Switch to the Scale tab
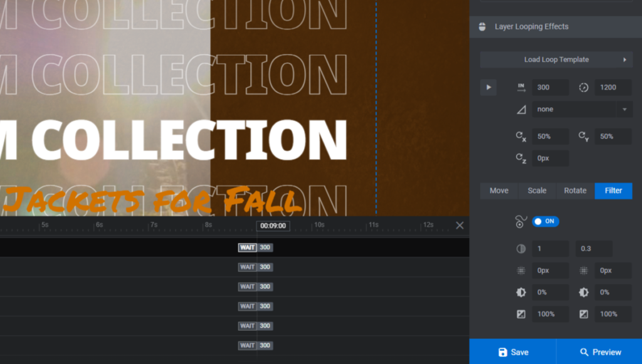Screen dimensions: 642x364 coord(537,190)
